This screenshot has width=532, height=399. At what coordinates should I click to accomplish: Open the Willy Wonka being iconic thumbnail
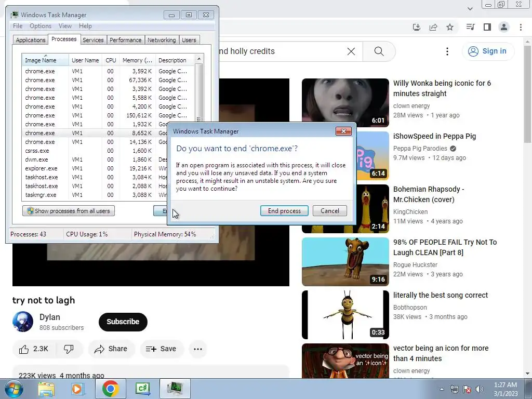[x=345, y=103]
